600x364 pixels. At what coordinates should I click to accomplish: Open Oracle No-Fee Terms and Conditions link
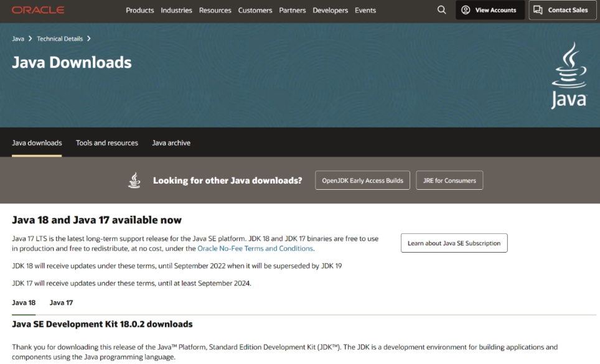tap(255, 248)
